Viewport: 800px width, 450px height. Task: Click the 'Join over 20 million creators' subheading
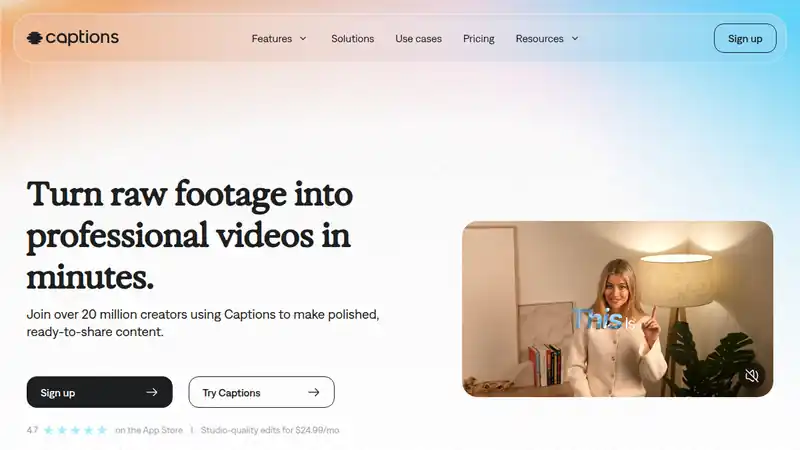point(203,323)
